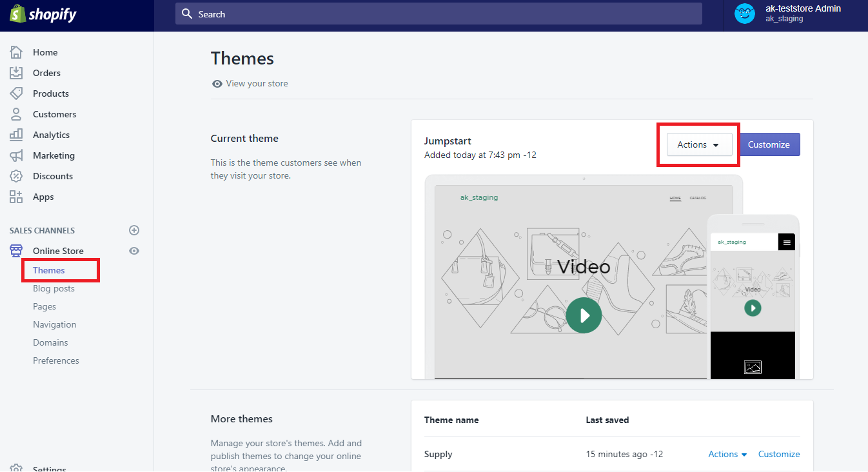Open Analytics section
Image resolution: width=868 pixels, height=472 pixels.
coord(52,135)
